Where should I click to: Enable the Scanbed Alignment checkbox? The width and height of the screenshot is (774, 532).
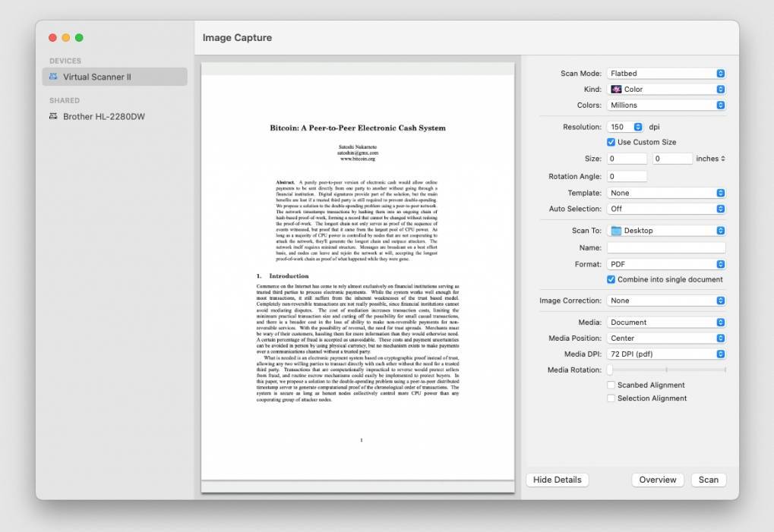611,385
